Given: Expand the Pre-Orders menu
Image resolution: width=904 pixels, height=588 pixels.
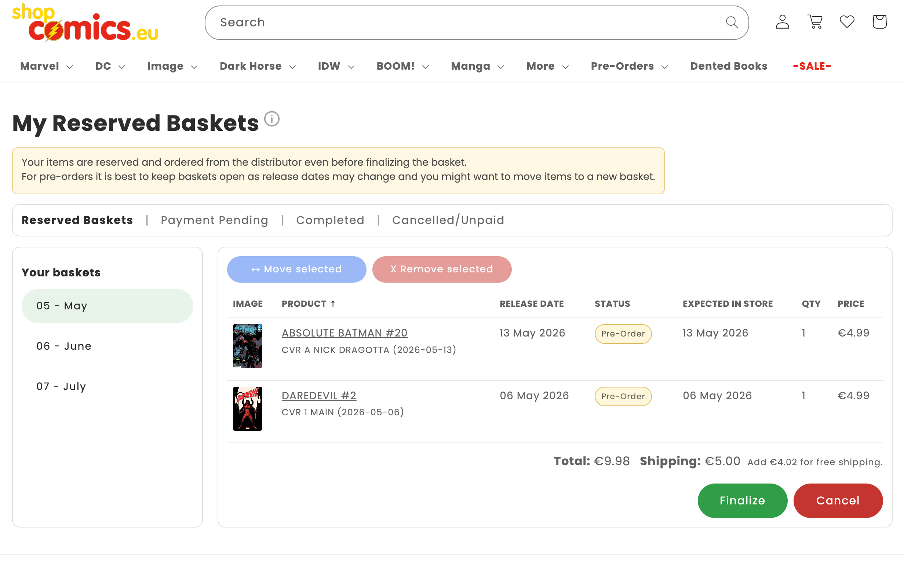Looking at the screenshot, I should click(x=629, y=66).
